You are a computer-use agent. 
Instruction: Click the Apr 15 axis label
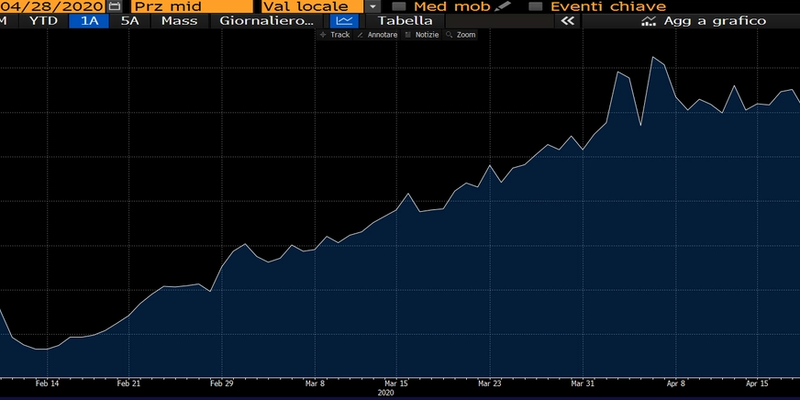click(758, 384)
